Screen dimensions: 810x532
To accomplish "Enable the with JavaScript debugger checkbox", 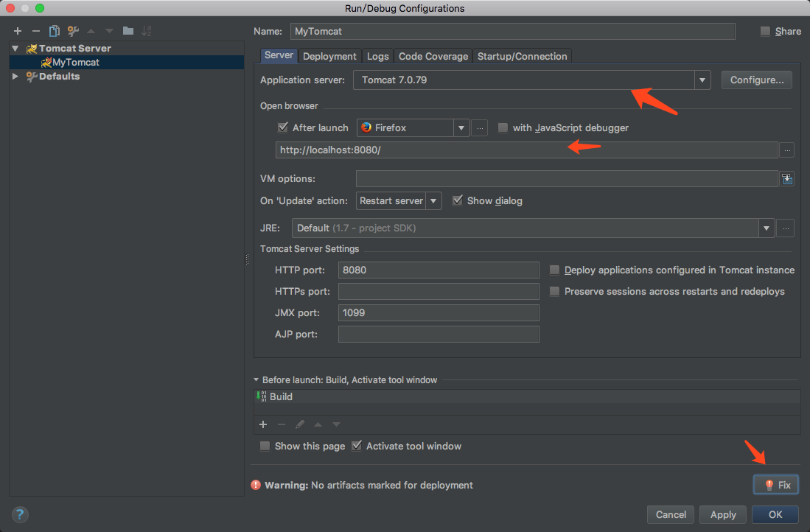I will (503, 127).
